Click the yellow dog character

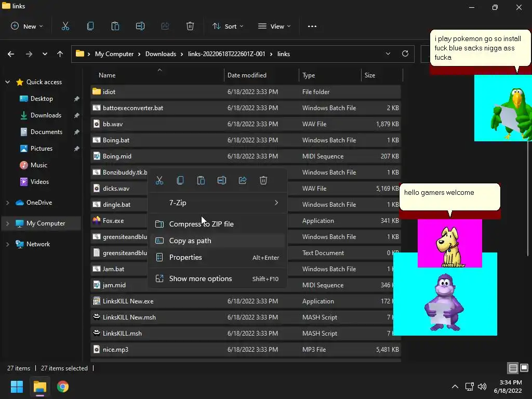click(x=449, y=247)
